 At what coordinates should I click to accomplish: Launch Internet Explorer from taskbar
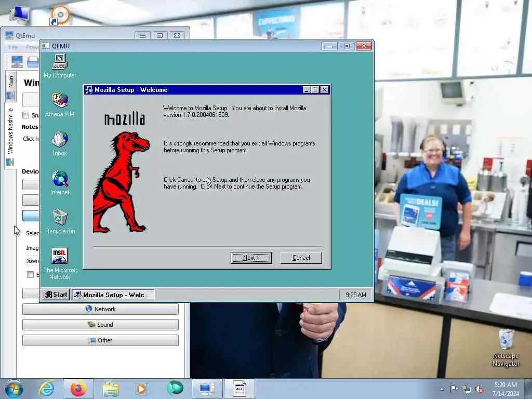coord(46,389)
